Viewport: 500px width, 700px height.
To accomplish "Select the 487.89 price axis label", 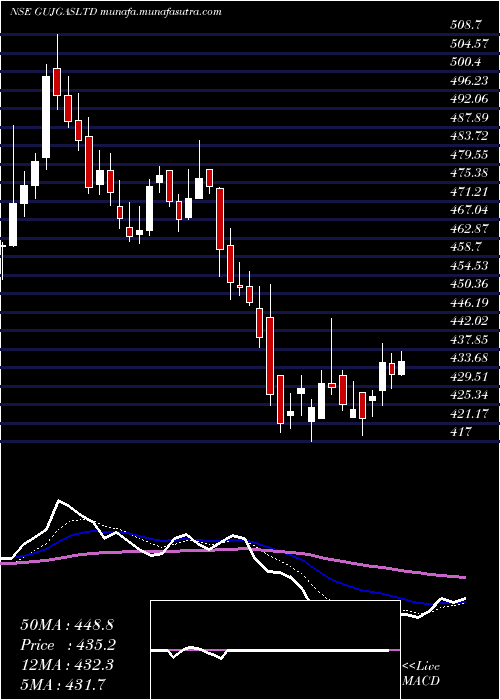I will [x=469, y=118].
